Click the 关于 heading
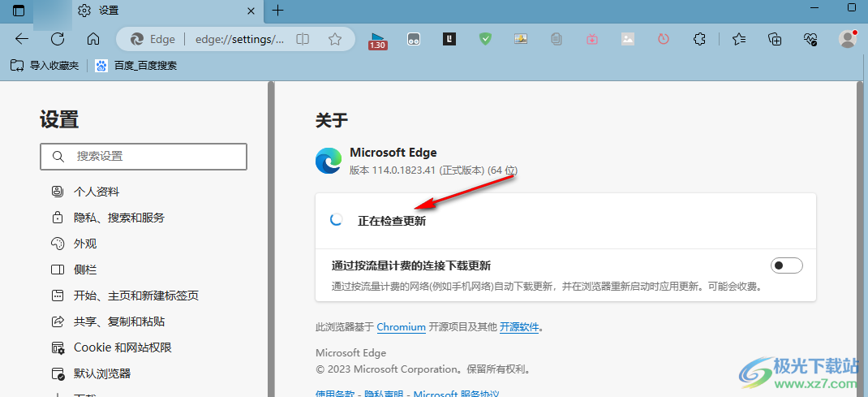Screen dimensions: 868x397 (x=332, y=120)
